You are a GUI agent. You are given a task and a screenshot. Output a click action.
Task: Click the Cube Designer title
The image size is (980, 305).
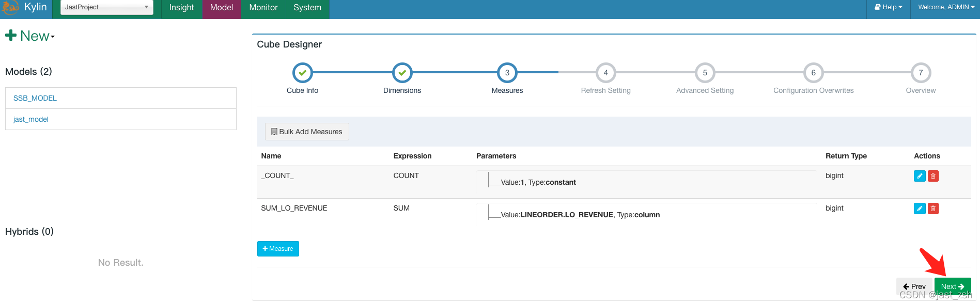pyautogui.click(x=289, y=44)
